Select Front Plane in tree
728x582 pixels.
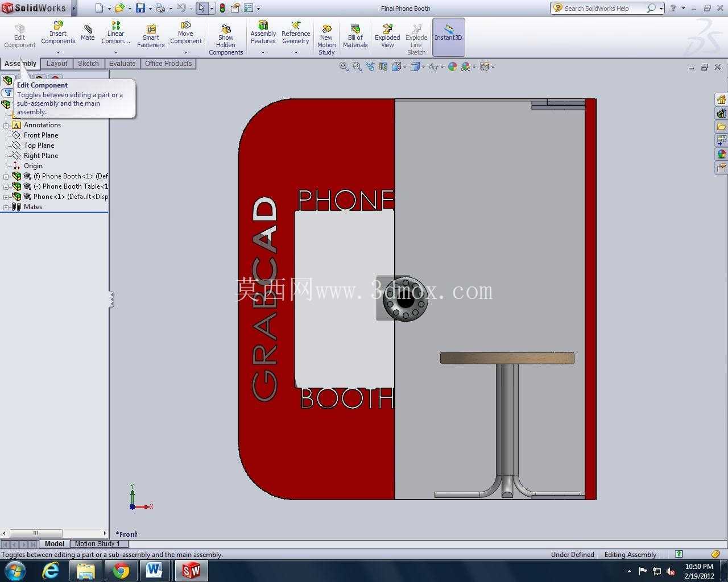pos(41,135)
